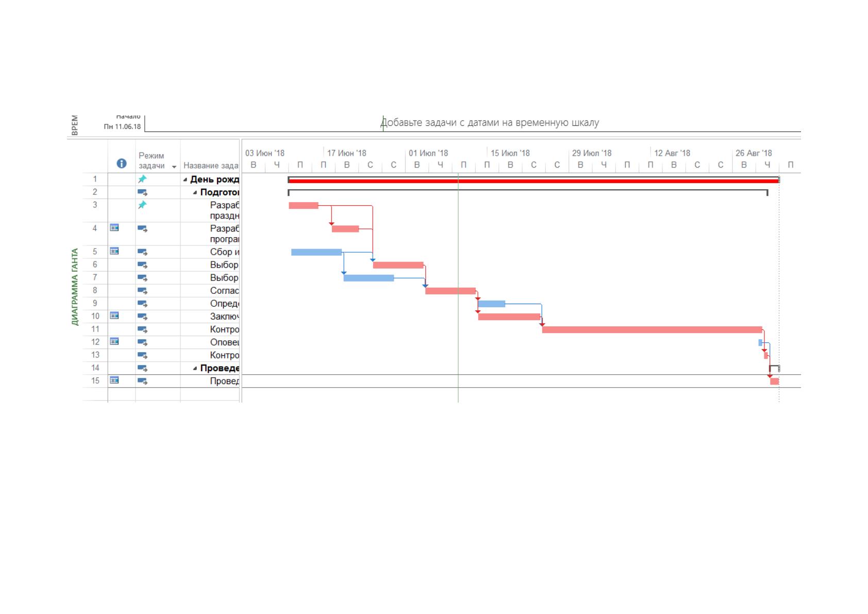
Task: Click the pin task-mode icon in row 1
Action: [142, 179]
